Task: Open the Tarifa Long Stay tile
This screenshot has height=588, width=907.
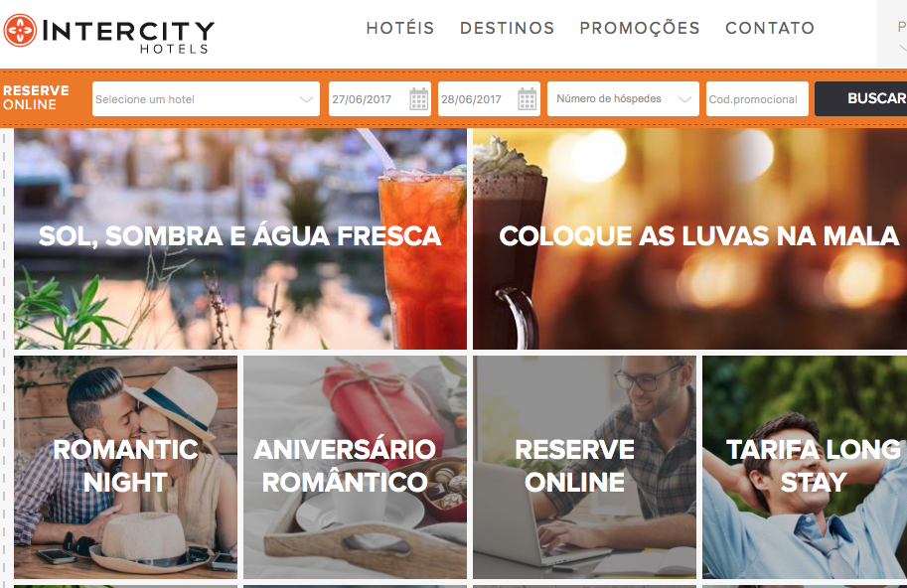Action: click(x=805, y=467)
